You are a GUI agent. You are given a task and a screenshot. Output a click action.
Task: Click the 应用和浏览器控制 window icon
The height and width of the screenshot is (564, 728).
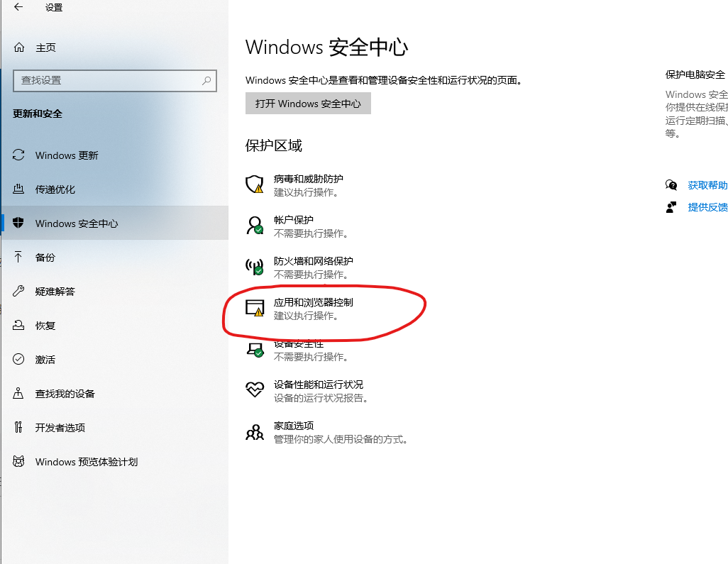point(255,308)
